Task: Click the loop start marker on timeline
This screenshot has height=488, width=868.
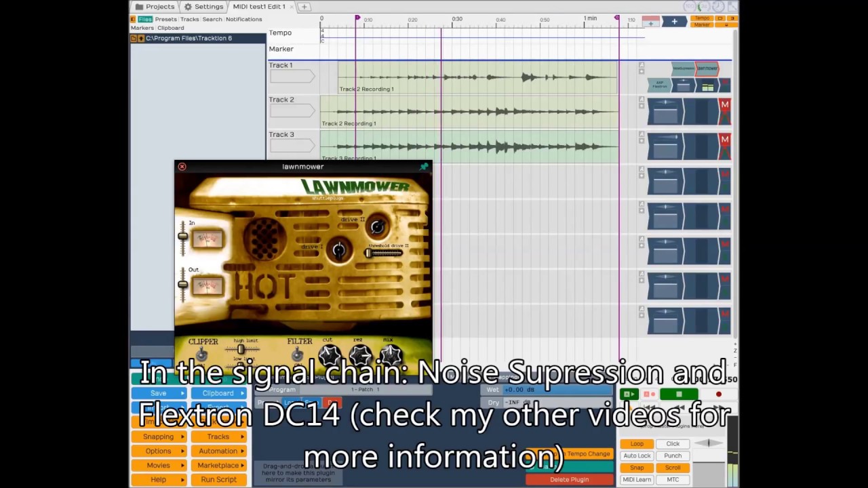Action: (x=357, y=18)
